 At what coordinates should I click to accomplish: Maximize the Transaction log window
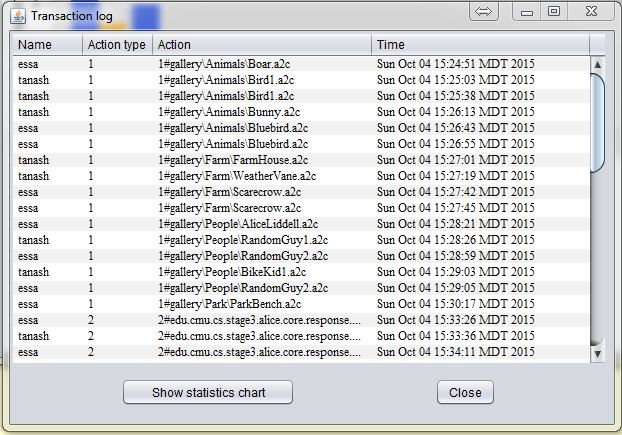coord(554,11)
